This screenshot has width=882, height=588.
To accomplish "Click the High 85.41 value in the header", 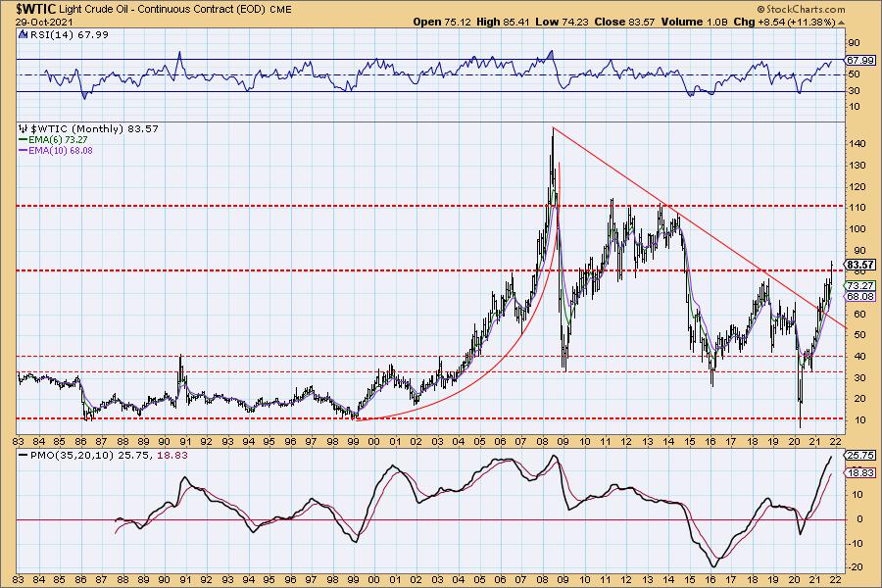I will click(502, 22).
